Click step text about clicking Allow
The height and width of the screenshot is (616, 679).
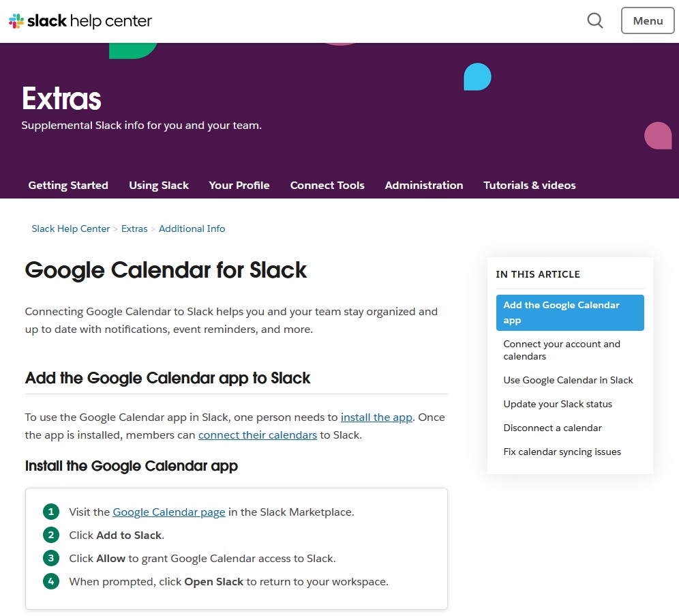(x=202, y=559)
